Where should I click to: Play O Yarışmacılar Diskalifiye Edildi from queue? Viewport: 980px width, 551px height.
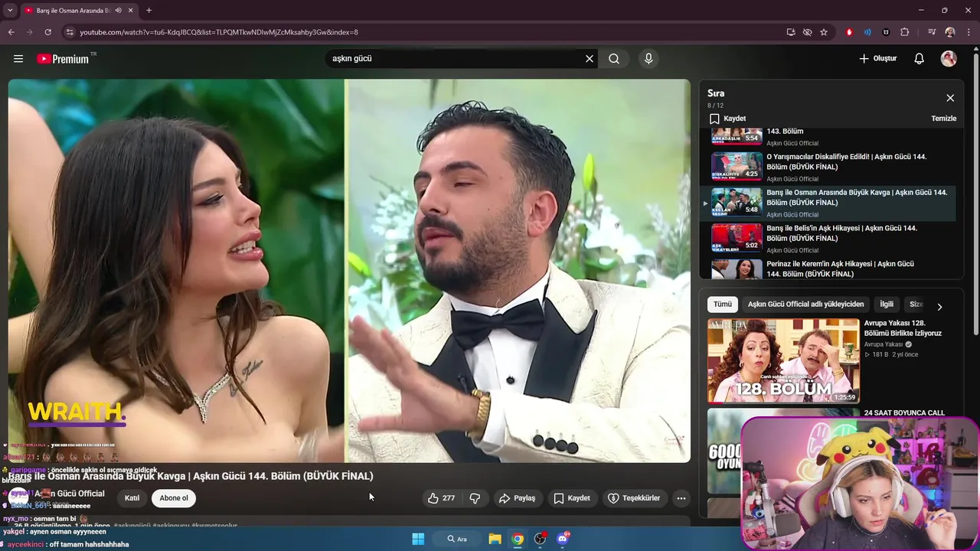pyautogui.click(x=829, y=167)
